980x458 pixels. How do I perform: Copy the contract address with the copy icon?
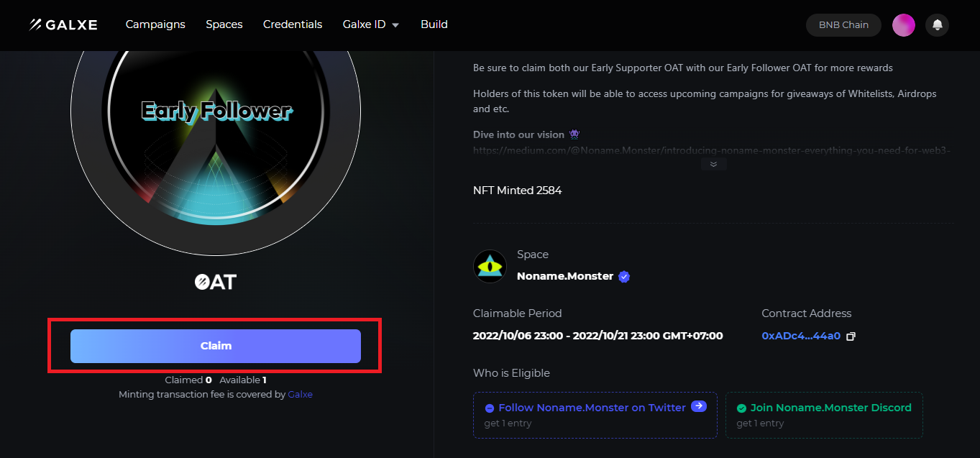(851, 336)
